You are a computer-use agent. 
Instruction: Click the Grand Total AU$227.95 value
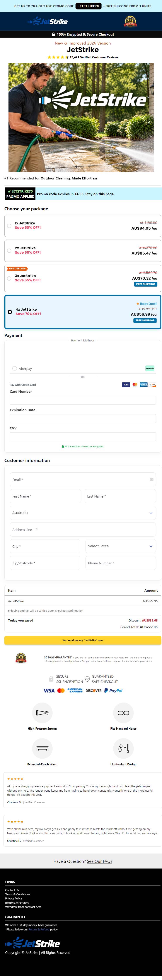coord(149,627)
